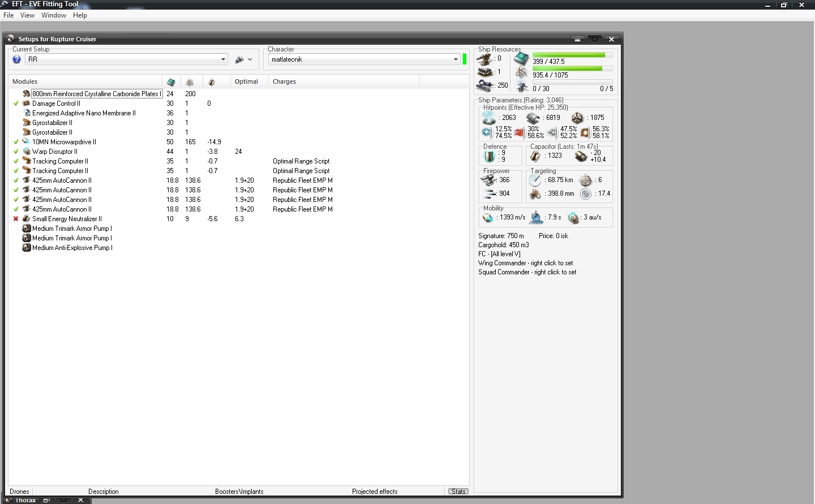Sort by the CPU column header icon
The height and width of the screenshot is (504, 815).
pyautogui.click(x=171, y=82)
